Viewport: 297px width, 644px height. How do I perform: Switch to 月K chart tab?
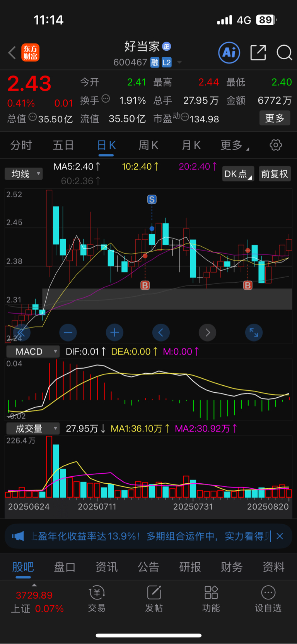191,145
